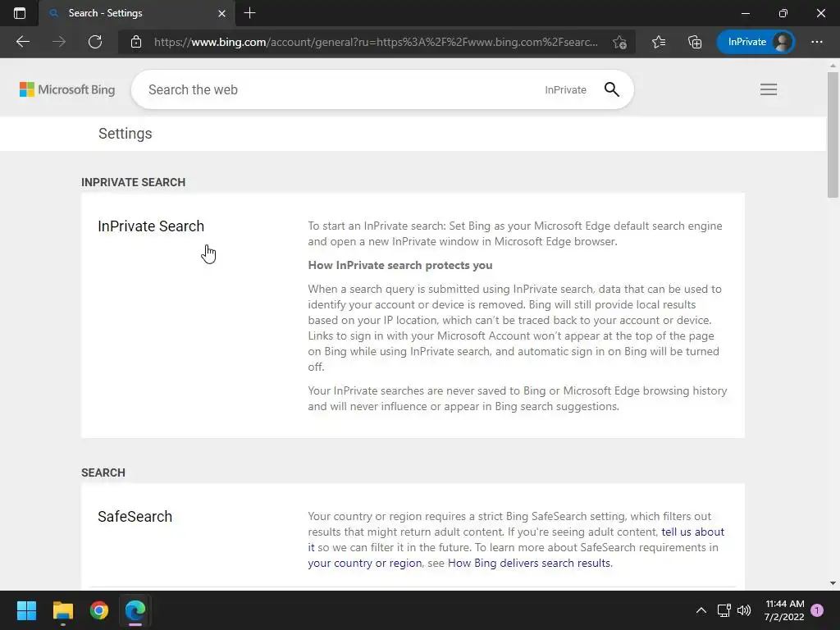The image size is (840, 630).
Task: Click the InPrivate Search title
Action: [x=151, y=226]
